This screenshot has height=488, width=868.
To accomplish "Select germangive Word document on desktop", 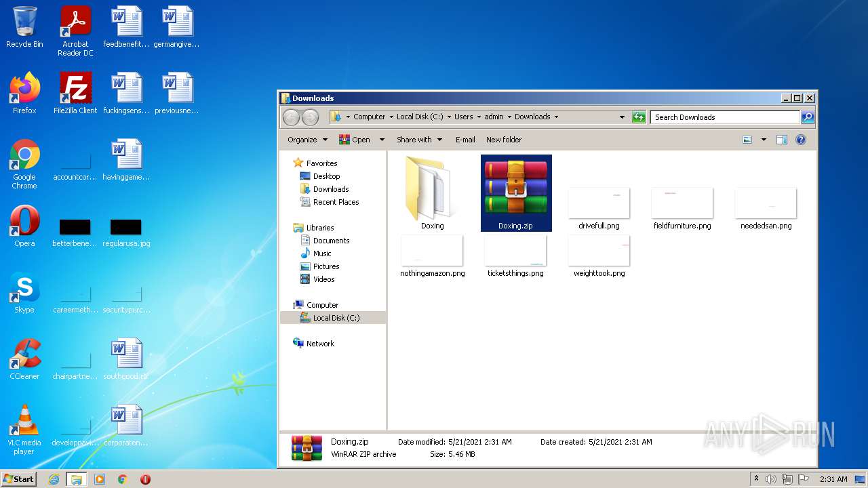I will point(176,27).
